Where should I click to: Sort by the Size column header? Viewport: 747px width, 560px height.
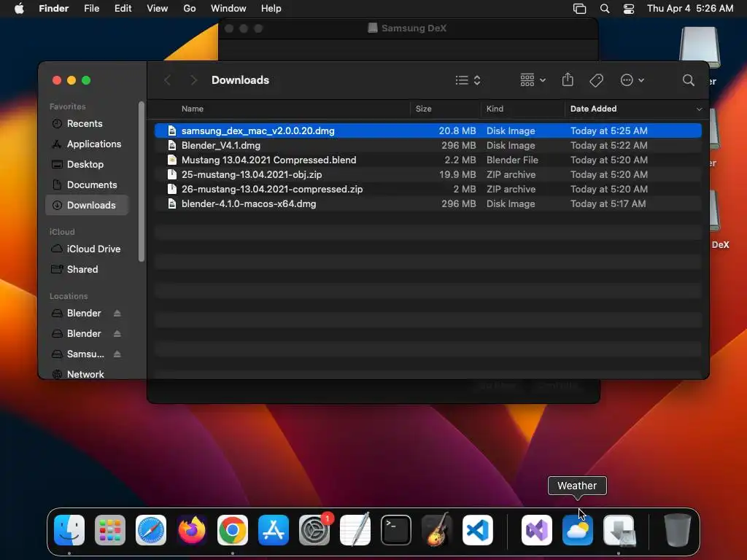(446, 109)
